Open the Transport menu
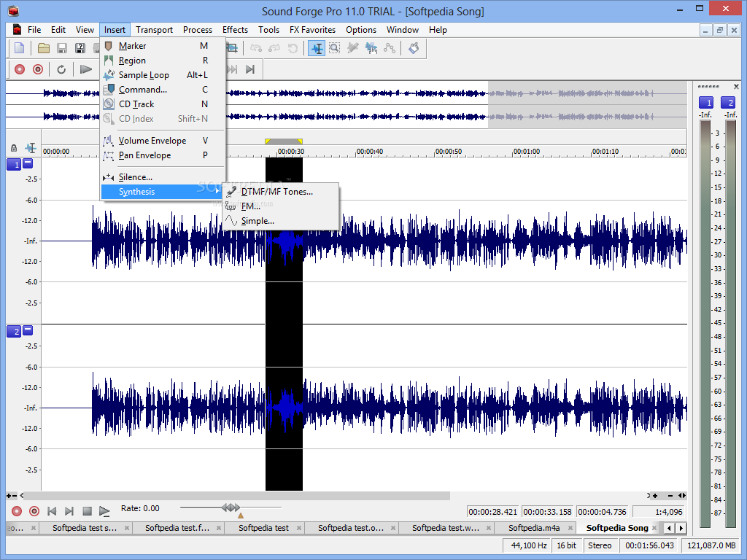Image resolution: width=747 pixels, height=560 pixels. [x=154, y=29]
